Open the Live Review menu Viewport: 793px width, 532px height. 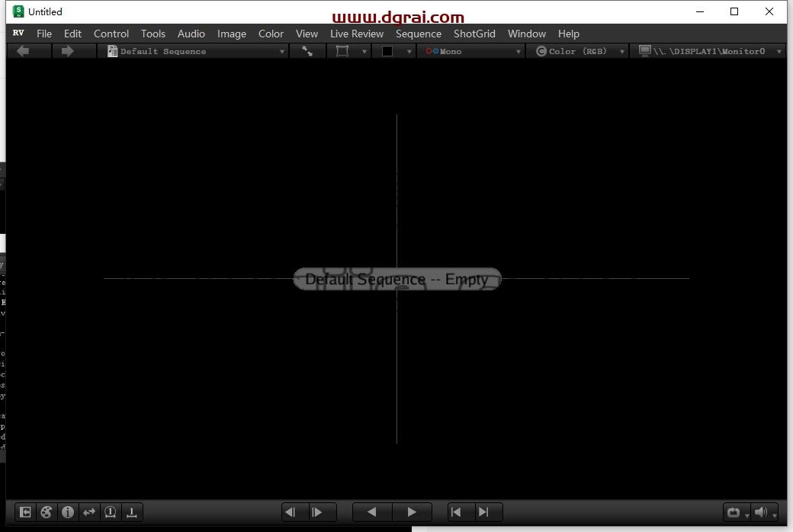tap(357, 34)
